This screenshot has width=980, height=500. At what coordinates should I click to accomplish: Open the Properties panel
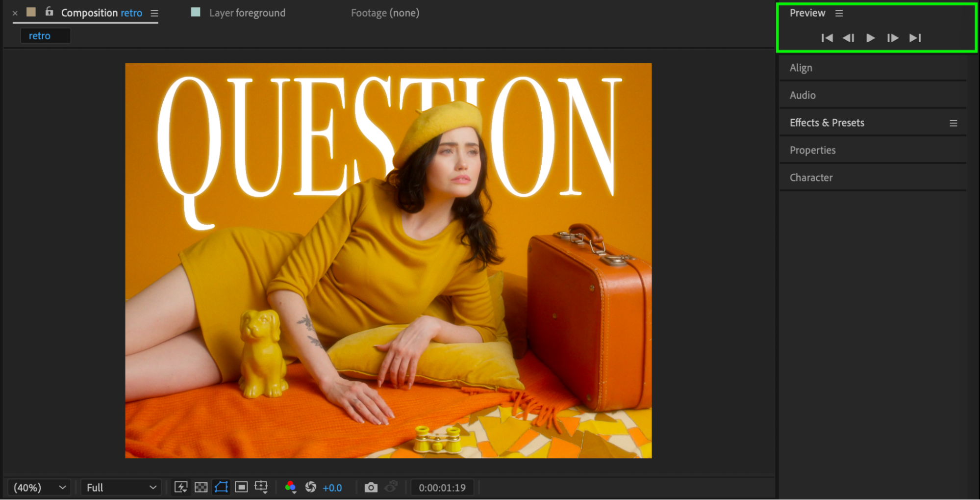[812, 150]
